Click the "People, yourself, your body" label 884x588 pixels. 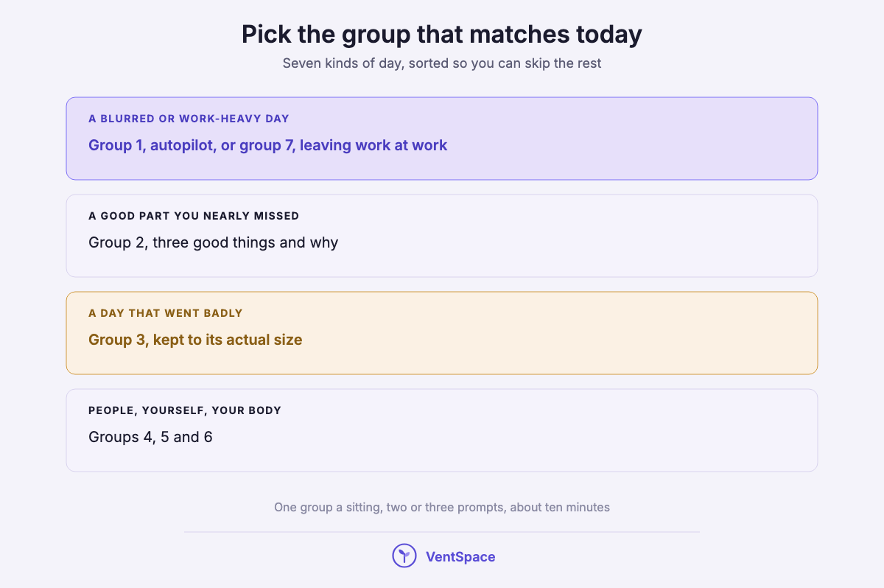(185, 410)
